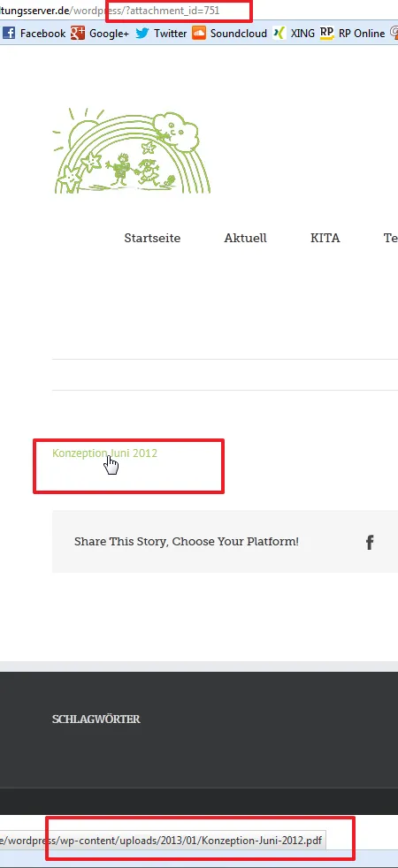The width and height of the screenshot is (398, 868).
Task: Click the RP Online bookmark icon
Action: (327, 34)
